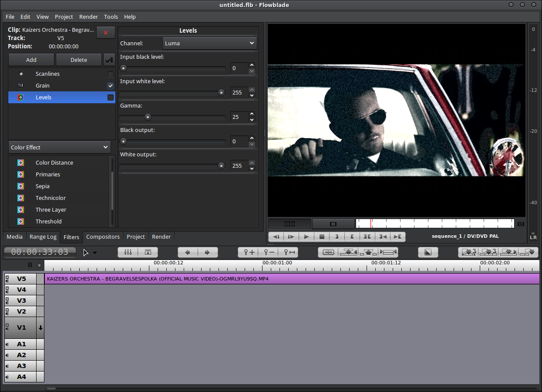Open the Color Effect filter group dropdown

pos(60,147)
